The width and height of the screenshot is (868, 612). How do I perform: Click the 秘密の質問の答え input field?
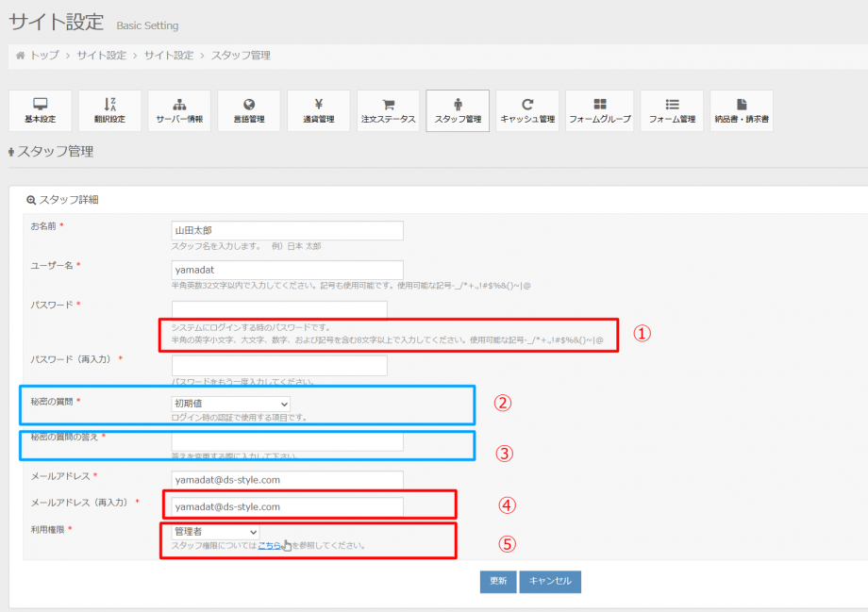coord(287,441)
